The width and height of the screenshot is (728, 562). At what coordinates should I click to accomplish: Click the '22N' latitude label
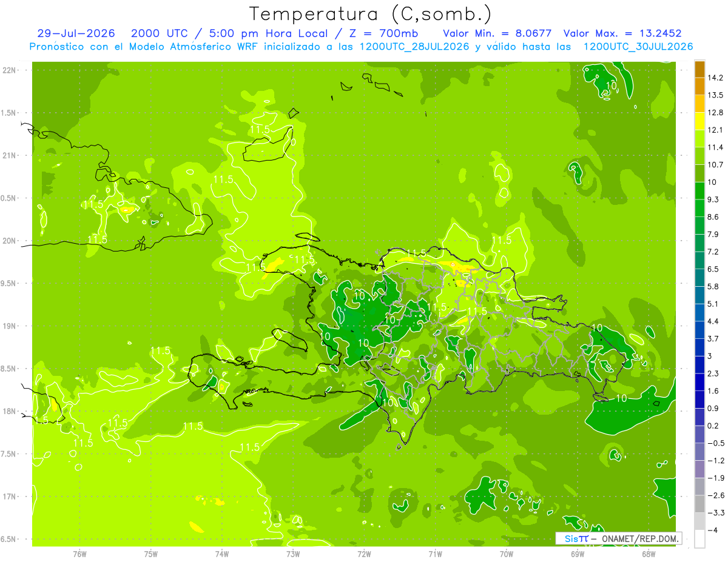pyautogui.click(x=10, y=70)
